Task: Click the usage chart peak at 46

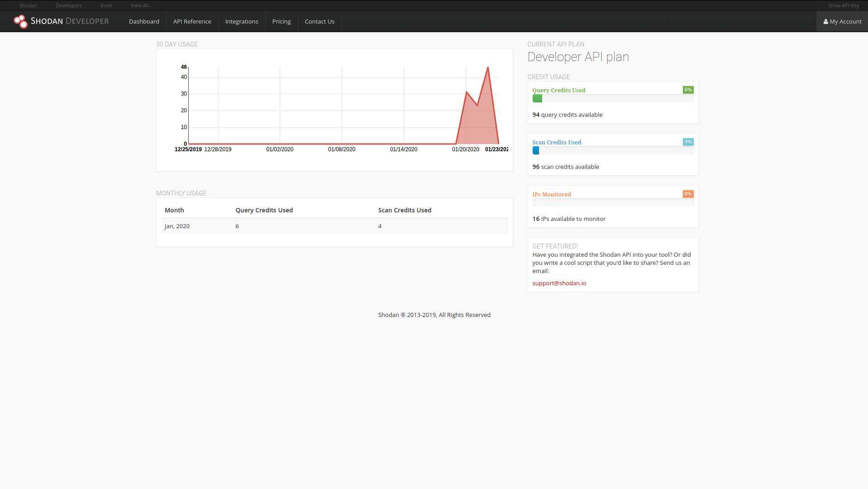Action: coord(488,67)
